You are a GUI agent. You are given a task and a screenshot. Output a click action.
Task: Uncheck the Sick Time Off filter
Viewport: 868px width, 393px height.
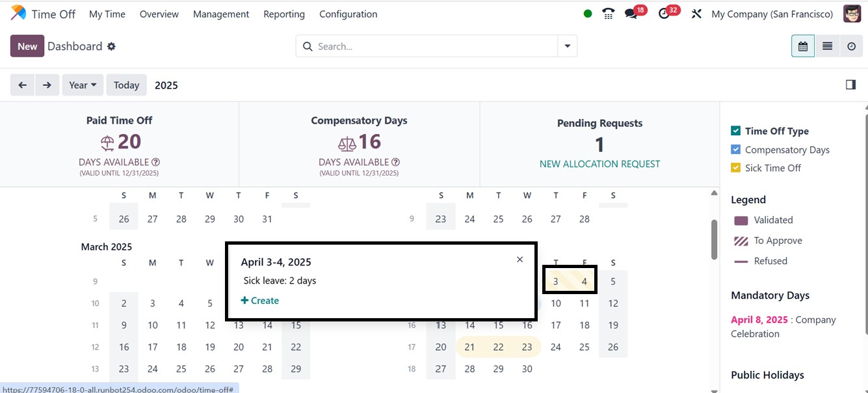(736, 168)
